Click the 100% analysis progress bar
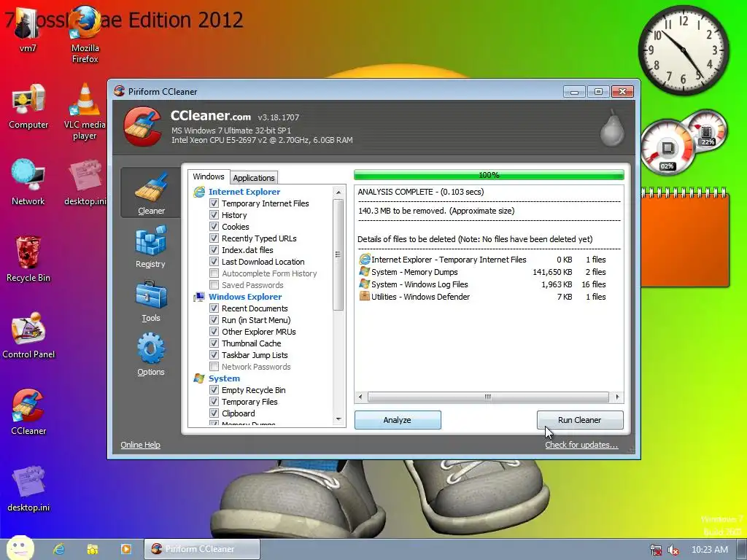Image resolution: width=747 pixels, height=560 pixels. (489, 175)
